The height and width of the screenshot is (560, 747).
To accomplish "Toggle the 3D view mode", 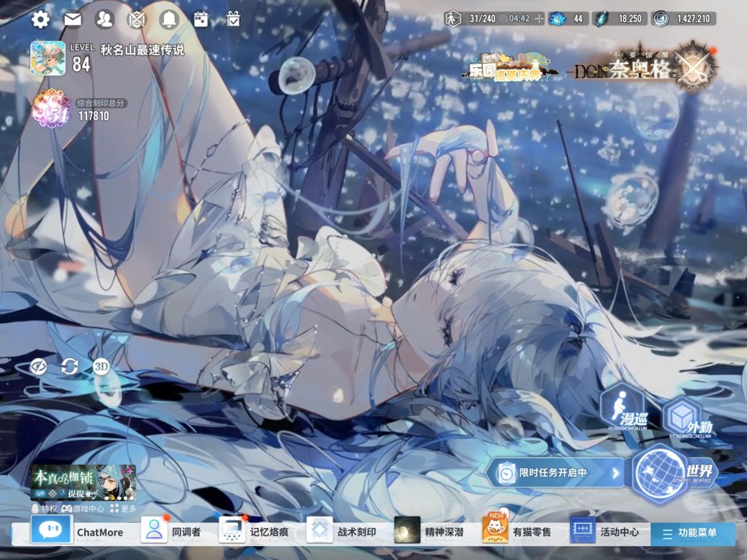I will 101,366.
